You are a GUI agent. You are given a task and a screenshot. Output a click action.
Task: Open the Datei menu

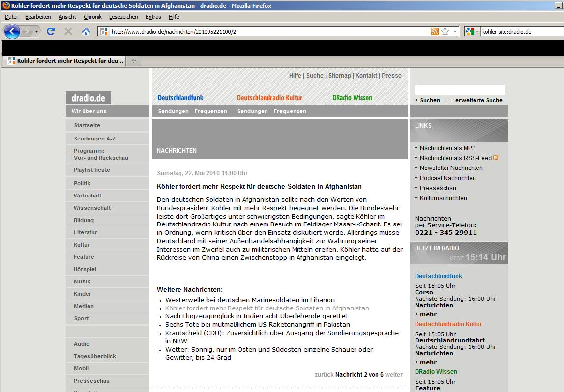pyautogui.click(x=11, y=17)
